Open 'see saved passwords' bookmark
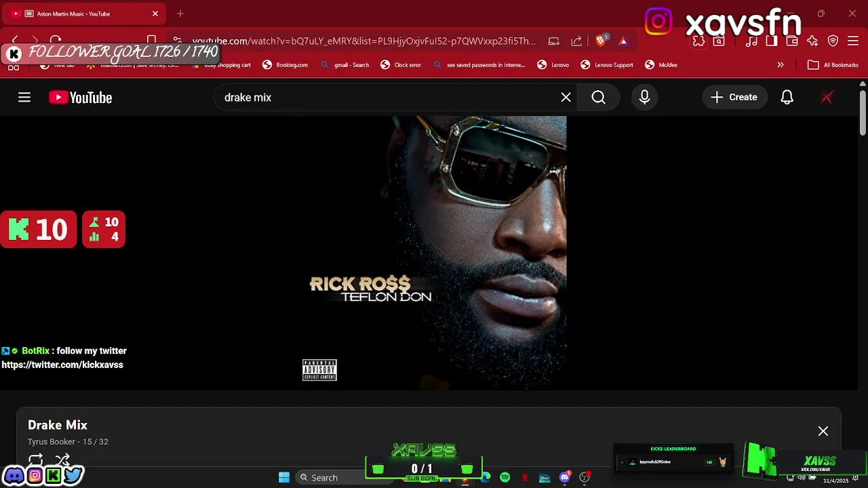Viewport: 868px width, 488px height. [479, 65]
